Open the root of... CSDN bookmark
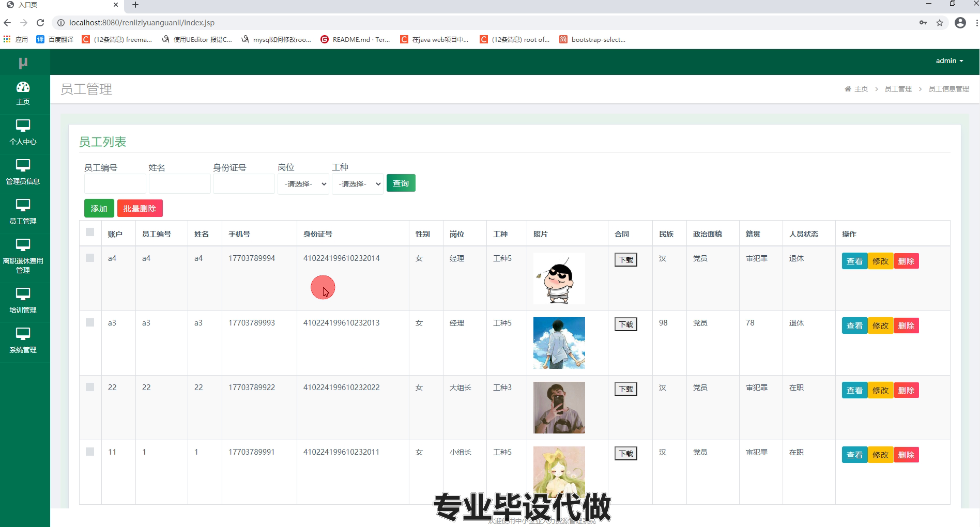Image resolution: width=980 pixels, height=527 pixels. (515, 39)
